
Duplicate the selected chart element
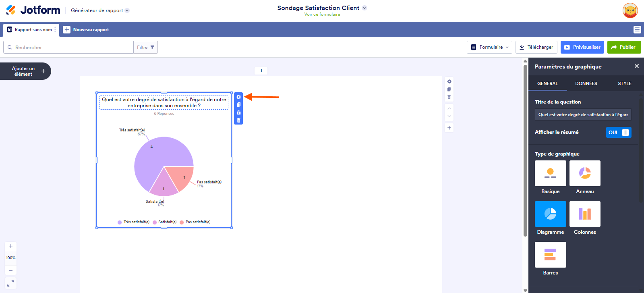point(238,105)
